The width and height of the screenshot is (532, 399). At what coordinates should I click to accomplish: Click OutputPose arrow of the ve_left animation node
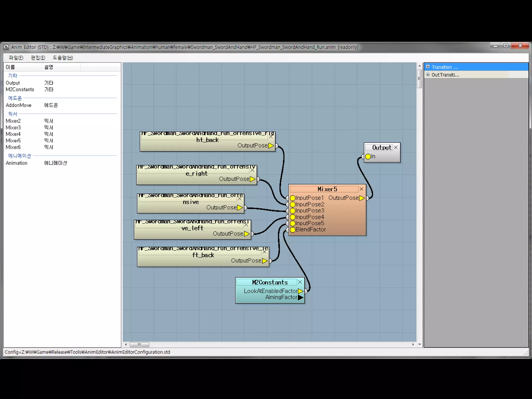tap(247, 234)
